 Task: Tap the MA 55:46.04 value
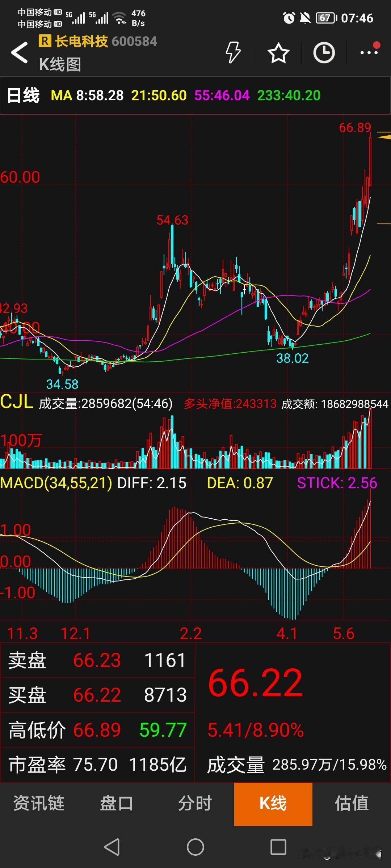point(222,95)
